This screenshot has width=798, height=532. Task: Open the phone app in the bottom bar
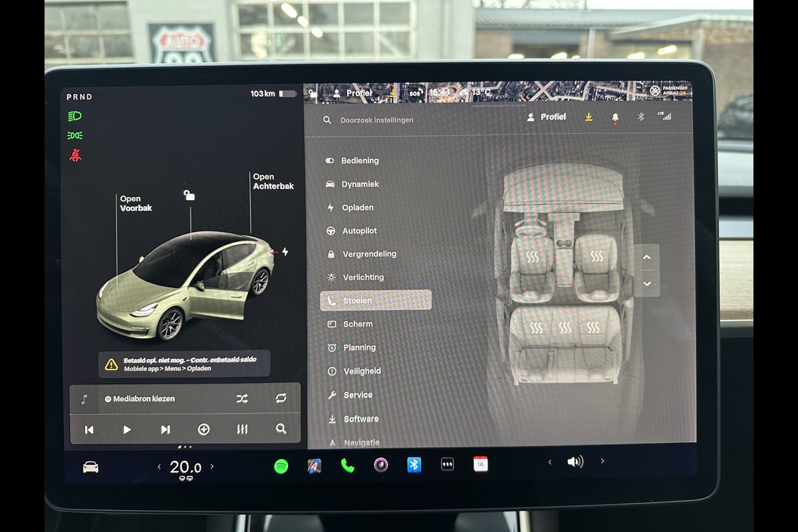click(x=348, y=465)
